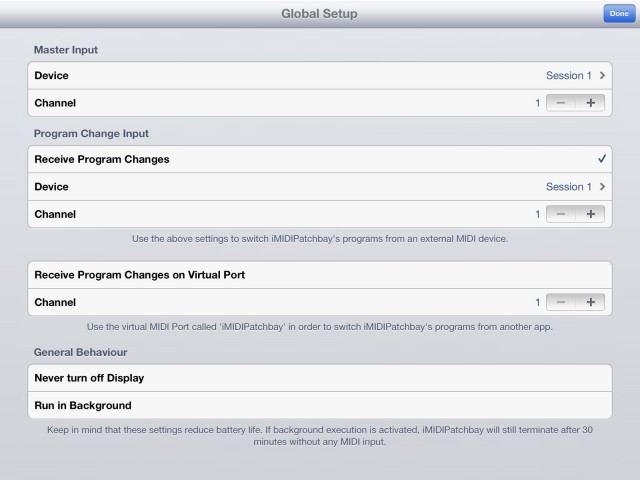Tap the Program Change Input Device label
The height and width of the screenshot is (480, 640).
click(x=52, y=187)
